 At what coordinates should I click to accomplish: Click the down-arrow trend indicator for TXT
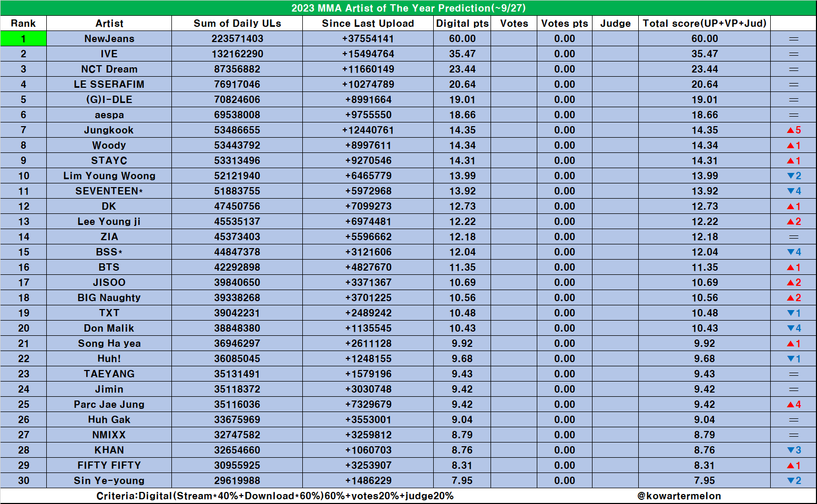point(794,313)
